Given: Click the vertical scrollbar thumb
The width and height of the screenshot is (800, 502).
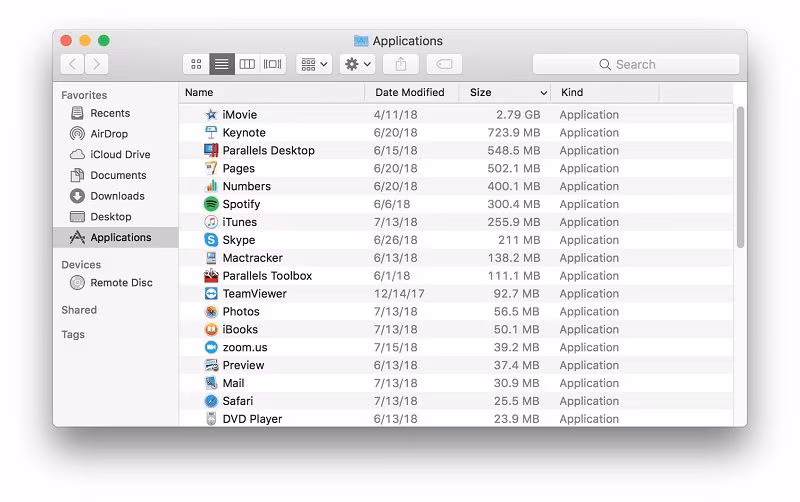Looking at the screenshot, I should tap(740, 177).
